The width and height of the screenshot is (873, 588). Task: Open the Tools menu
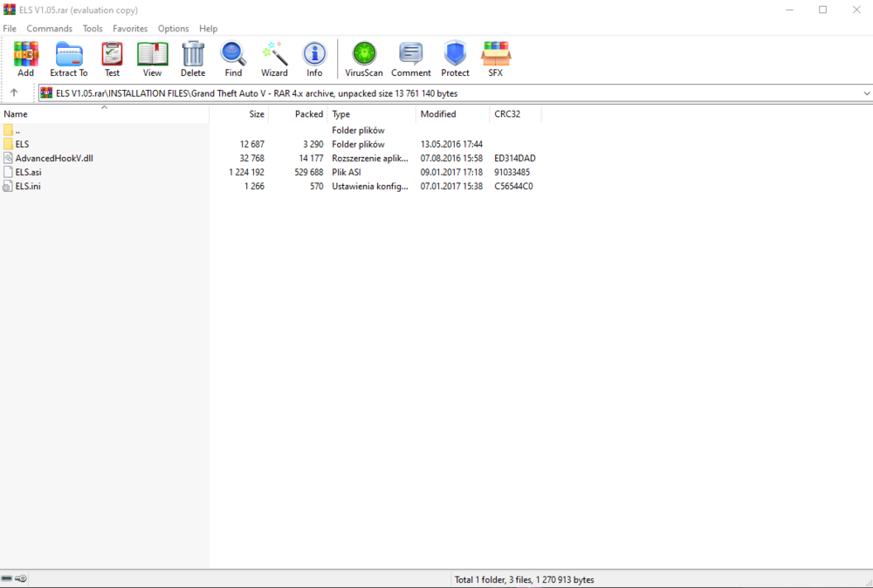tap(92, 28)
